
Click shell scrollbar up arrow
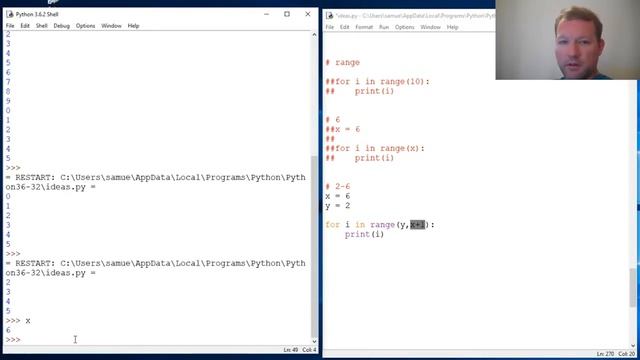click(314, 35)
